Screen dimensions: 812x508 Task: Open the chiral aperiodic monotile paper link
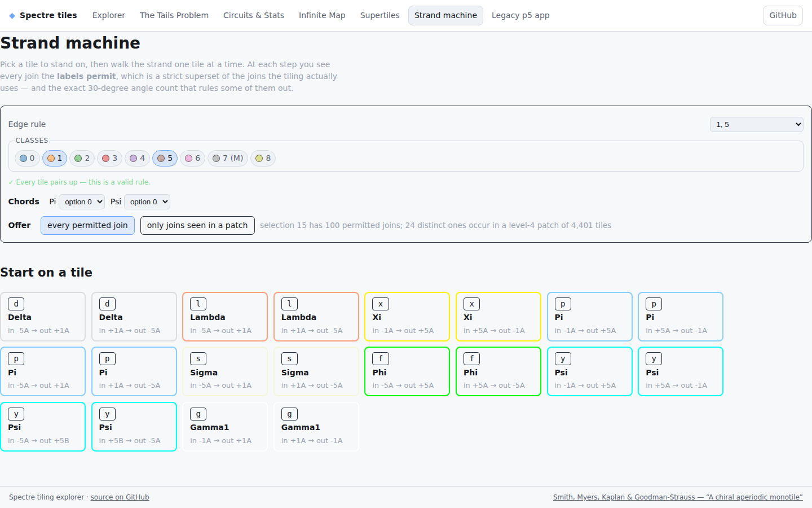(x=678, y=497)
